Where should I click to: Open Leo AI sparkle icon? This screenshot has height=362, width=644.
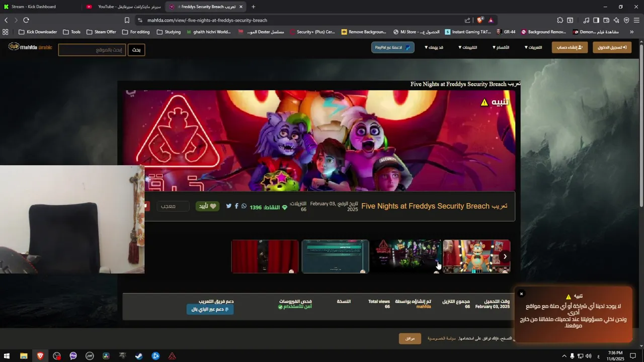616,20
